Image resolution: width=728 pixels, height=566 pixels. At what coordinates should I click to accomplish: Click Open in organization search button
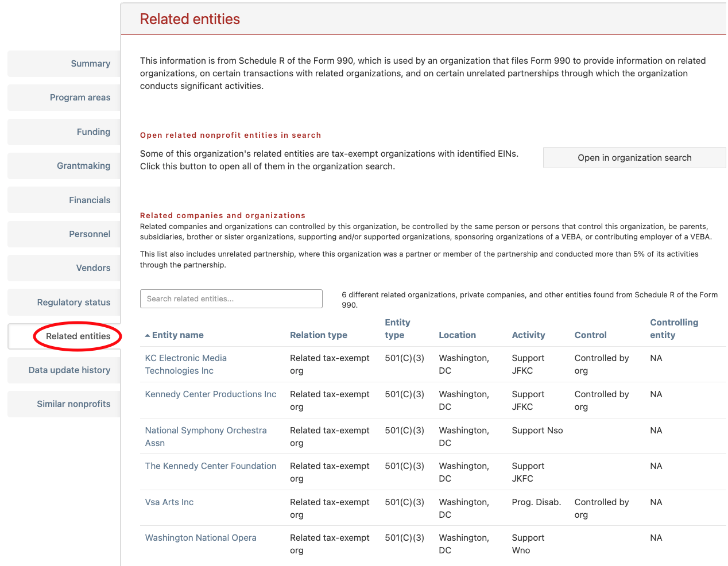click(x=634, y=158)
